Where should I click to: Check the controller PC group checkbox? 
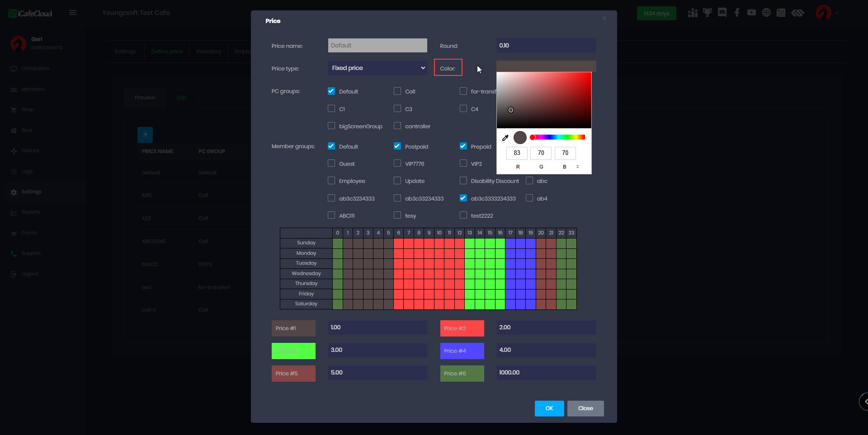[397, 126]
